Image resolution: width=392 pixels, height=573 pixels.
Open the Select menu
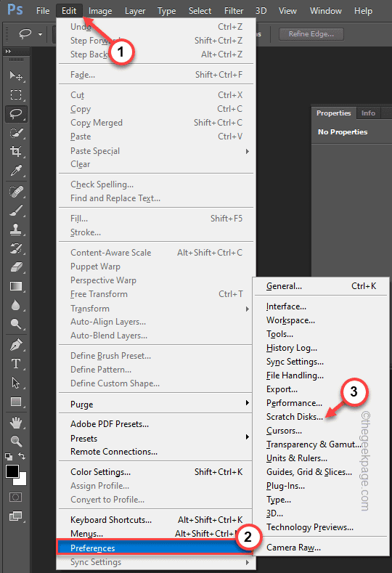click(x=200, y=11)
